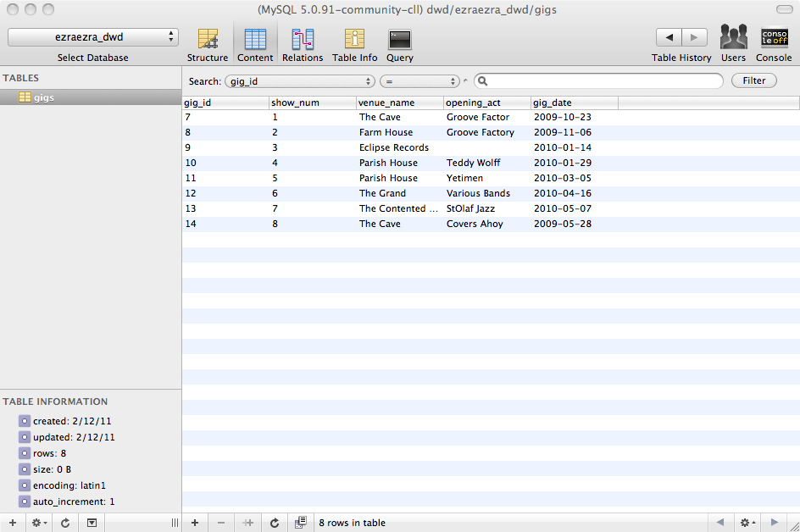Select the StOlaf Jazz cell
Viewport: 800px width, 532px height.
pyautogui.click(x=487, y=208)
